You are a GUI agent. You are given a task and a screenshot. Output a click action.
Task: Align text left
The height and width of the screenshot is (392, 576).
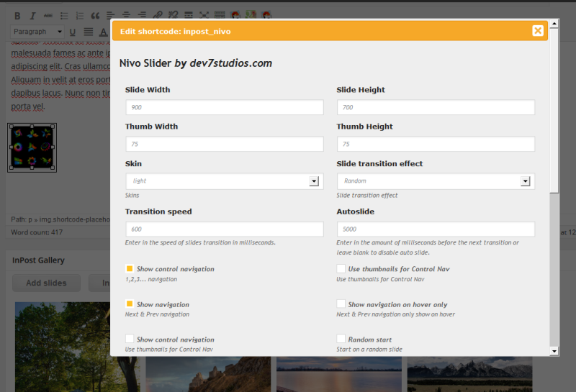point(110,15)
